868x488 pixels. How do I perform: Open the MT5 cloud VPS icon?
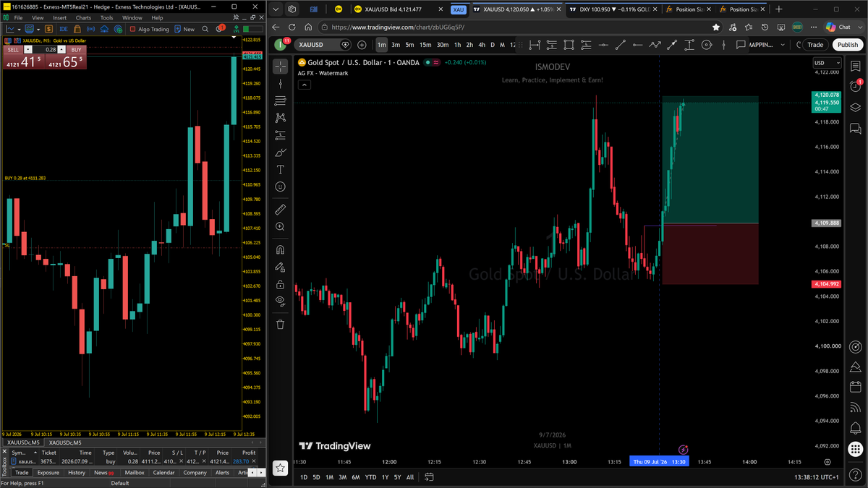[104, 29]
